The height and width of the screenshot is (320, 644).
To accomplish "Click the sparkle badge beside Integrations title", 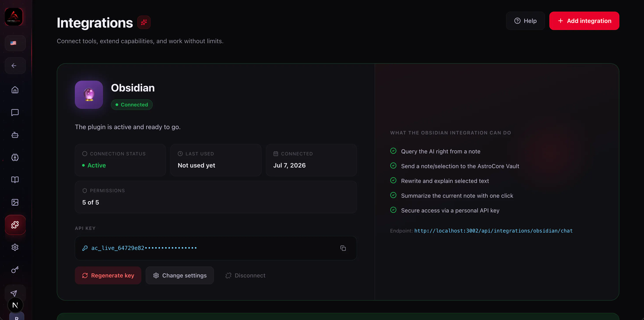I will click(144, 22).
